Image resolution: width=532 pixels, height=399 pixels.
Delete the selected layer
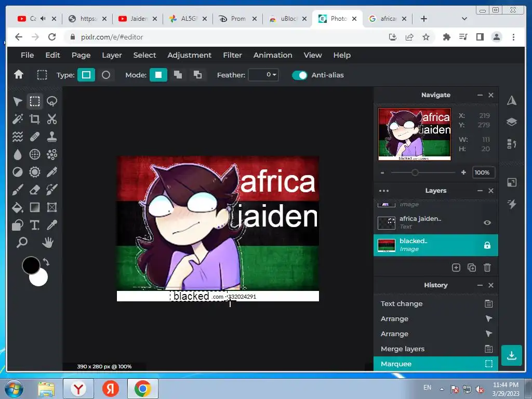click(487, 268)
